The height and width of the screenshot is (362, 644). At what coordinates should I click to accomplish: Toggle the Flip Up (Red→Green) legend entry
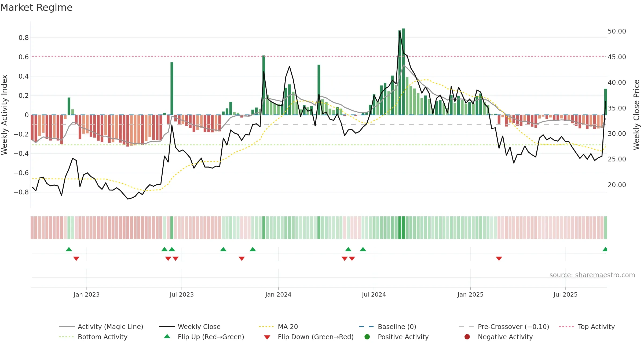coord(204,337)
